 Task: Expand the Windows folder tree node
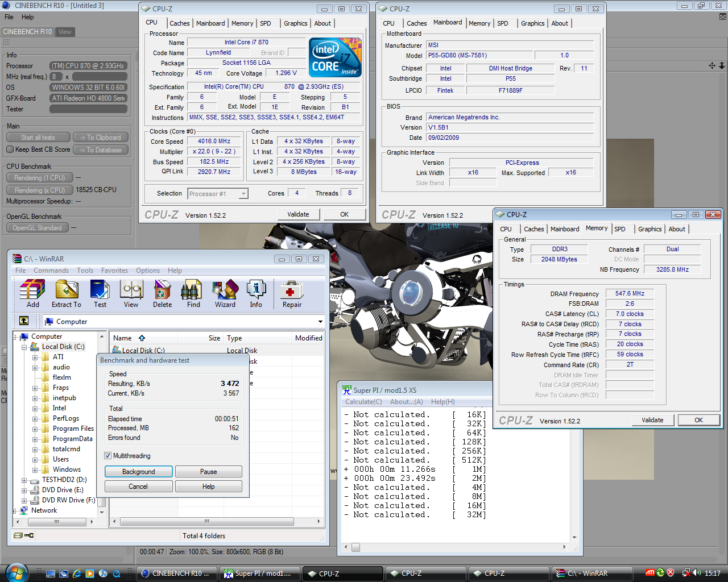pos(35,469)
